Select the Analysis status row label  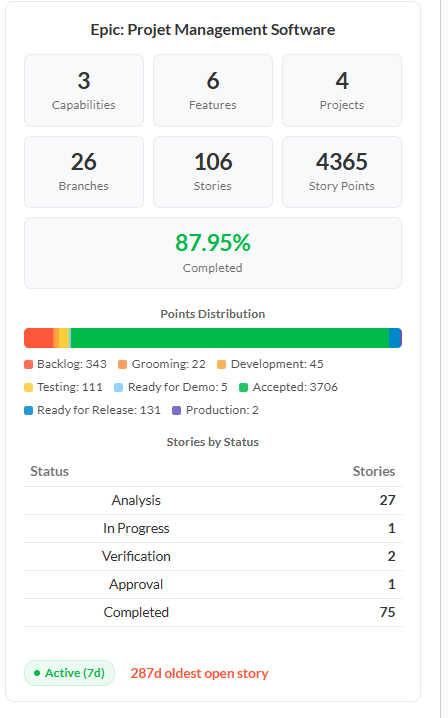(136, 500)
